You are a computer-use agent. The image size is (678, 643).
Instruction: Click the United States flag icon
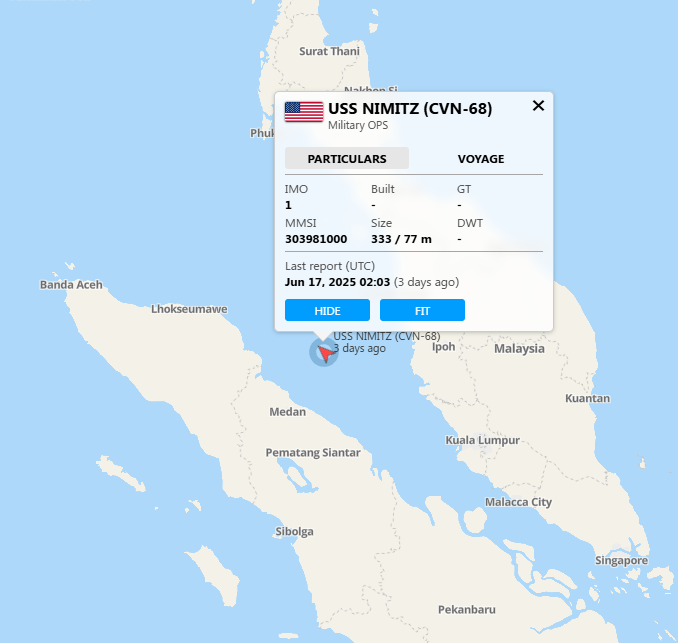click(304, 112)
